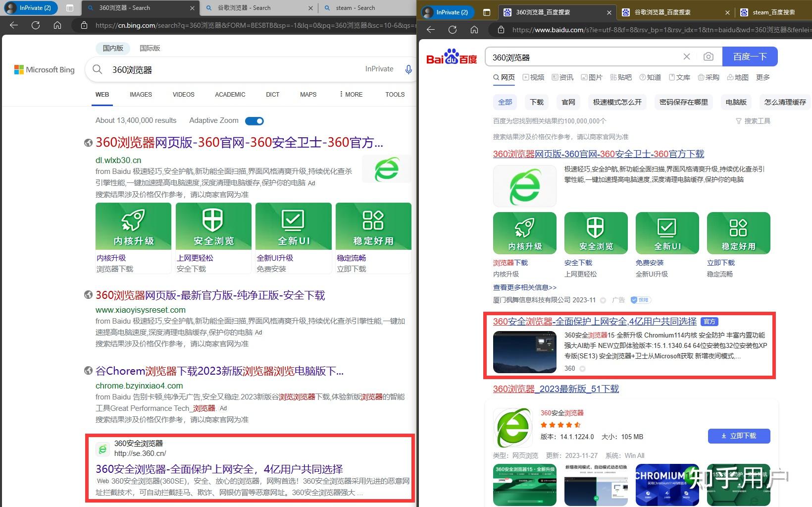Open Baidu 搜索工具 filter

click(753, 121)
